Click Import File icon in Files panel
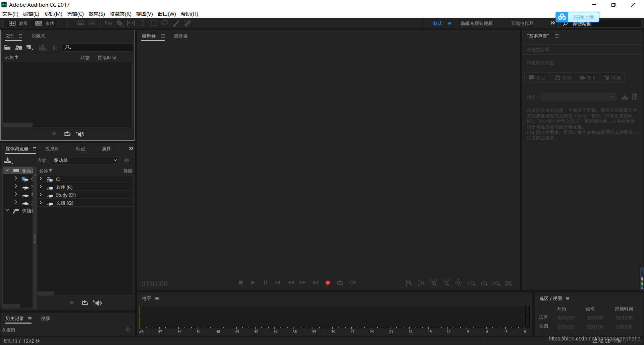Image resolution: width=644 pixels, height=345 pixels. [x=19, y=48]
